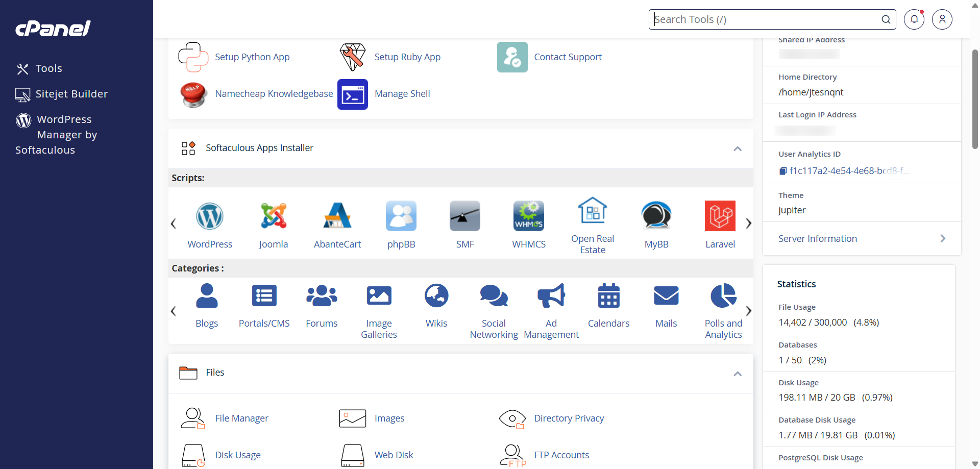Open the Image Galleries category icon
Viewport: 980px width, 469px height.
click(x=379, y=295)
